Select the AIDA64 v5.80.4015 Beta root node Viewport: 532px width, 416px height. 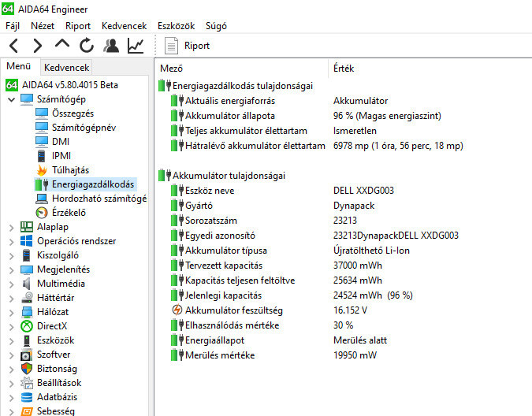70,85
